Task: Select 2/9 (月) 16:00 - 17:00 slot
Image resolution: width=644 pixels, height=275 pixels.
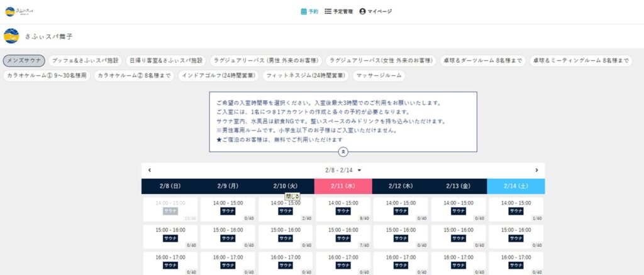Action: (x=228, y=264)
